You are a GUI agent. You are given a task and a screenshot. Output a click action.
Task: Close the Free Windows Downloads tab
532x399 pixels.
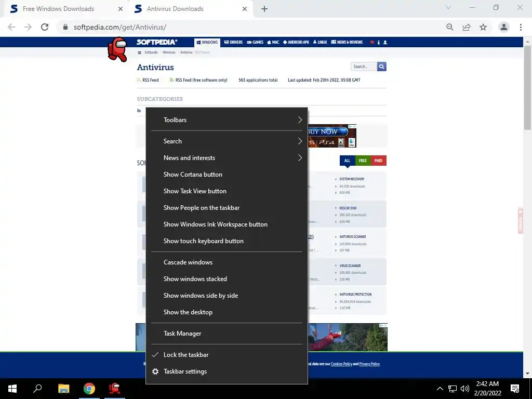121,9
